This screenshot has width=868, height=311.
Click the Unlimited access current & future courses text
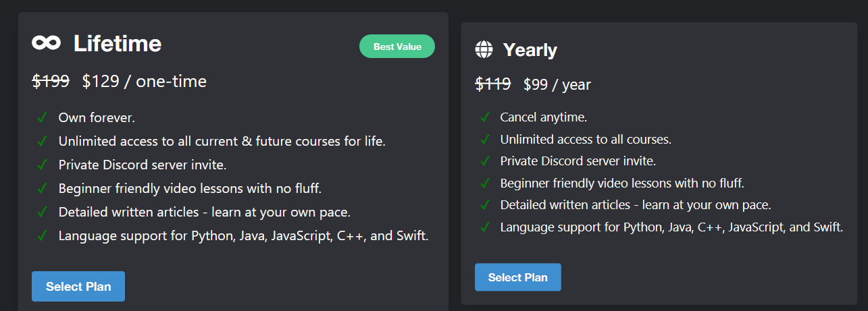(x=222, y=142)
